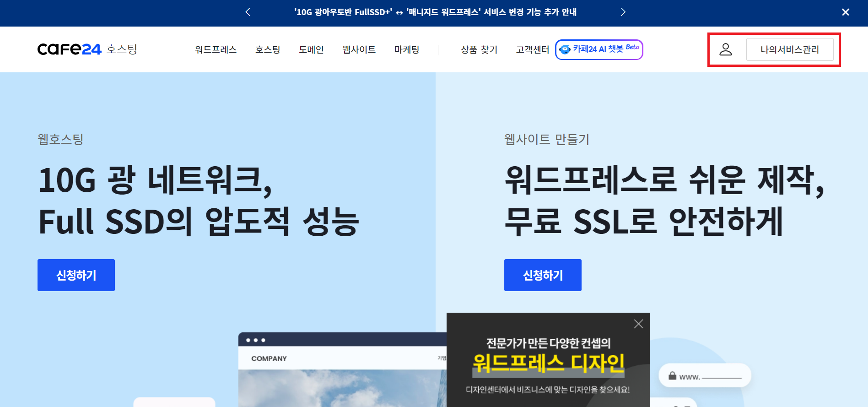This screenshot has height=407, width=868.
Task: Open the 호스팅 menu
Action: tap(268, 49)
